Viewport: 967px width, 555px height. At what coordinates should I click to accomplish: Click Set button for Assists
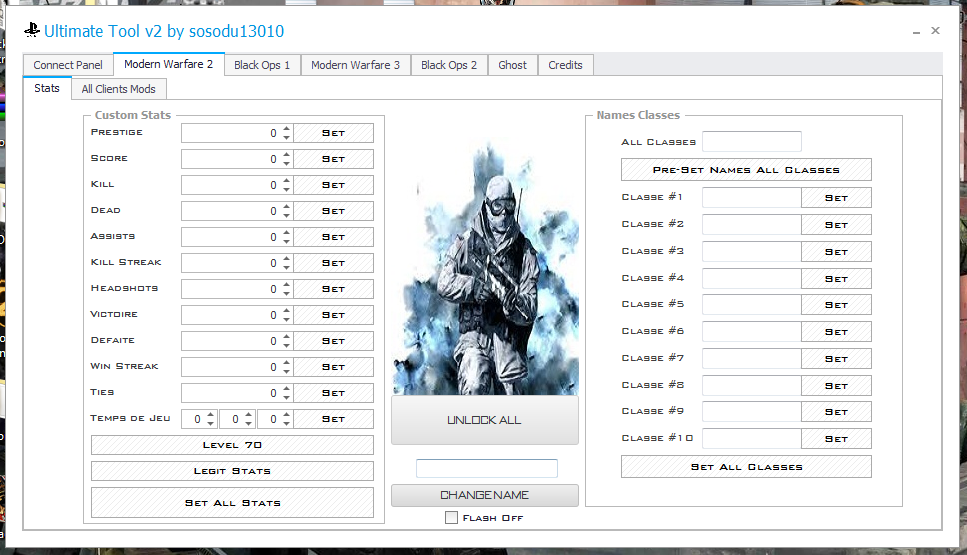333,237
